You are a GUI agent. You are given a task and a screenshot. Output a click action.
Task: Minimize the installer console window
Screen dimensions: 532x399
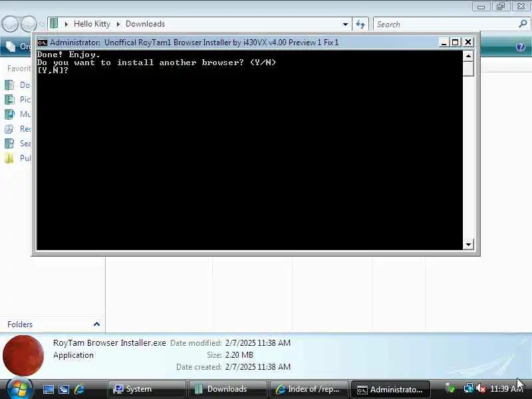pos(444,43)
